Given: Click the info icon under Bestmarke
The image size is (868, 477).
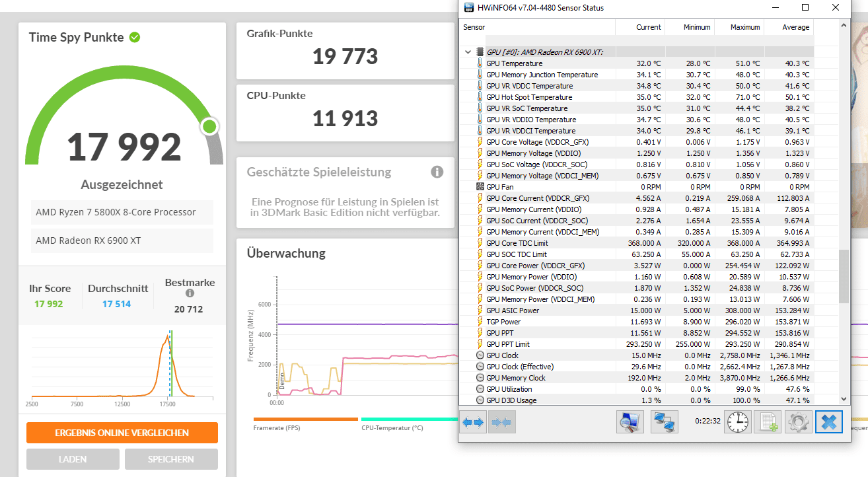Looking at the screenshot, I should coord(190,293).
